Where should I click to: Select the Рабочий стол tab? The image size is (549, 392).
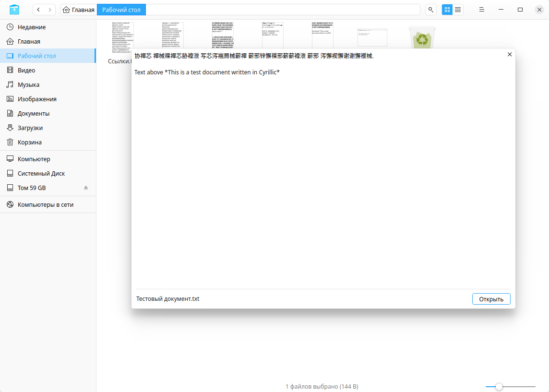[121, 9]
